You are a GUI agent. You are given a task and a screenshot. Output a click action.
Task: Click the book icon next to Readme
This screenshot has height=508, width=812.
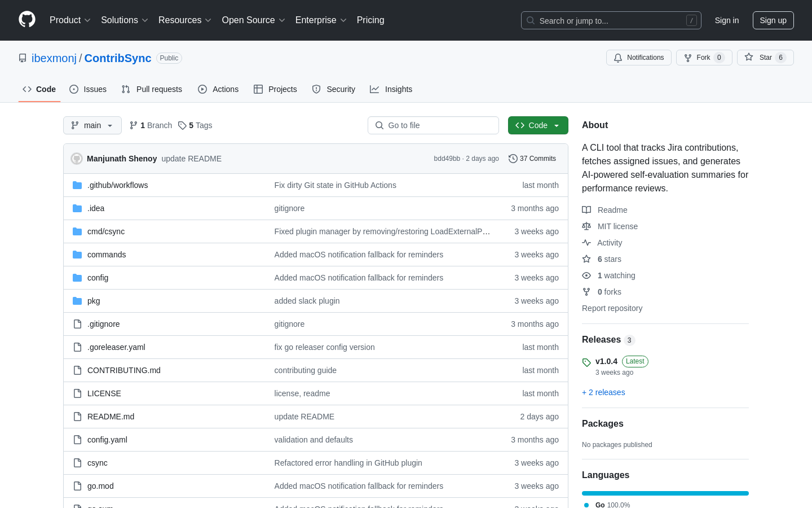point(586,210)
